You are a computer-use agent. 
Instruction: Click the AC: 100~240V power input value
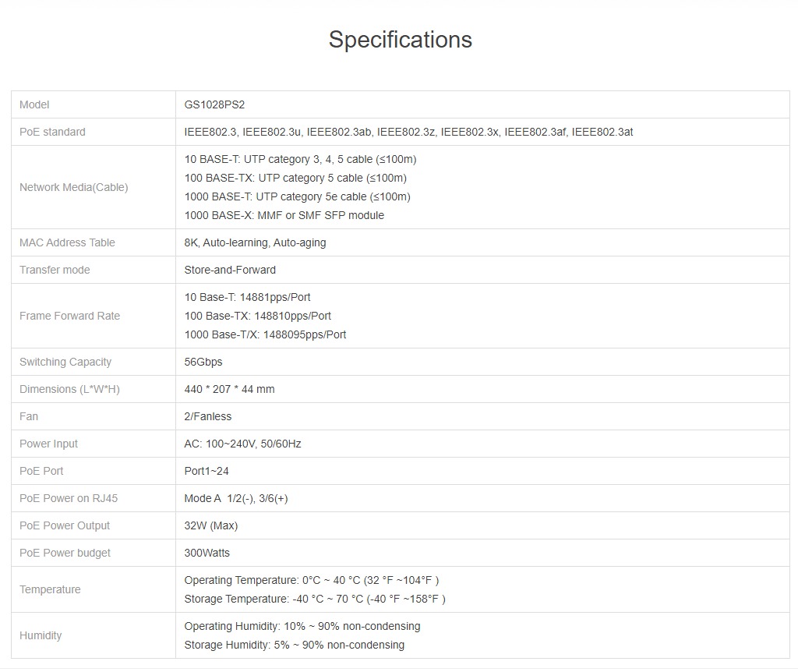click(242, 444)
